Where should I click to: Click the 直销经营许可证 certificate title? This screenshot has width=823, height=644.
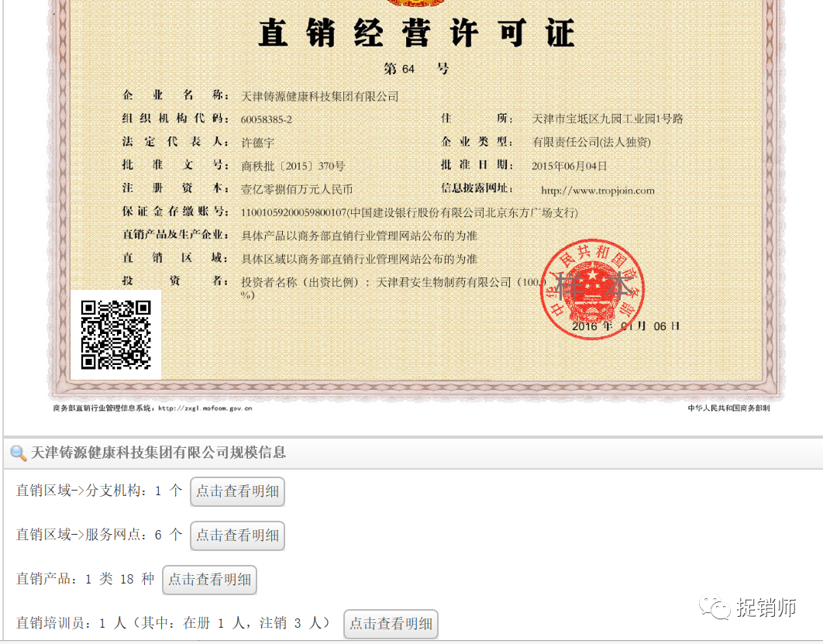(417, 33)
